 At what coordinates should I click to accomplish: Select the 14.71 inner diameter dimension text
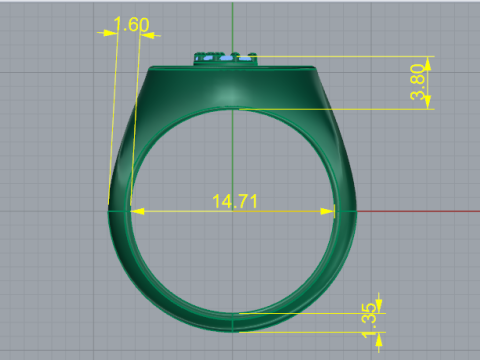(235, 201)
